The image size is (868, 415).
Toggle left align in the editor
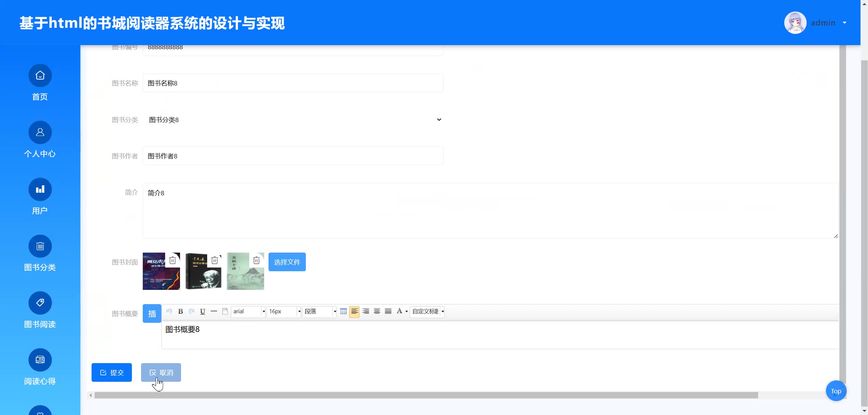(x=354, y=311)
